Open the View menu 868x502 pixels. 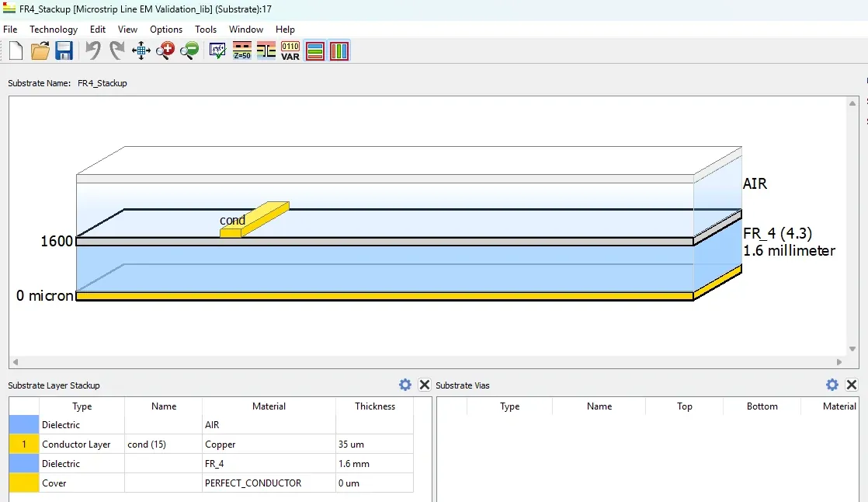point(127,30)
